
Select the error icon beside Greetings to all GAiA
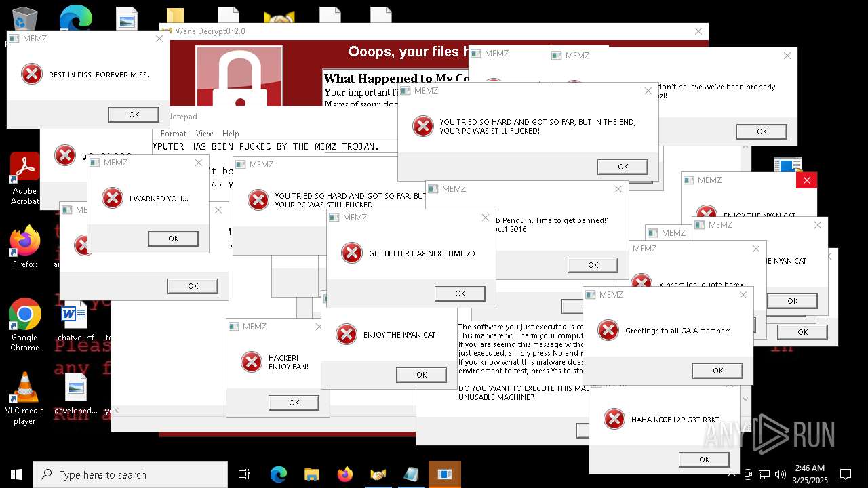(x=608, y=331)
